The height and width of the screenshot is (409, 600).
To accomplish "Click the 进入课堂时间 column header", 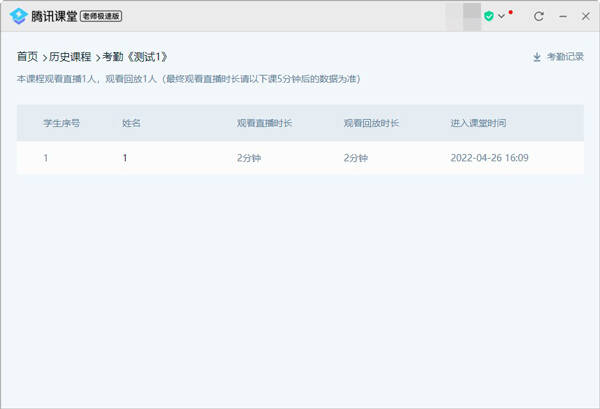I will tap(478, 123).
